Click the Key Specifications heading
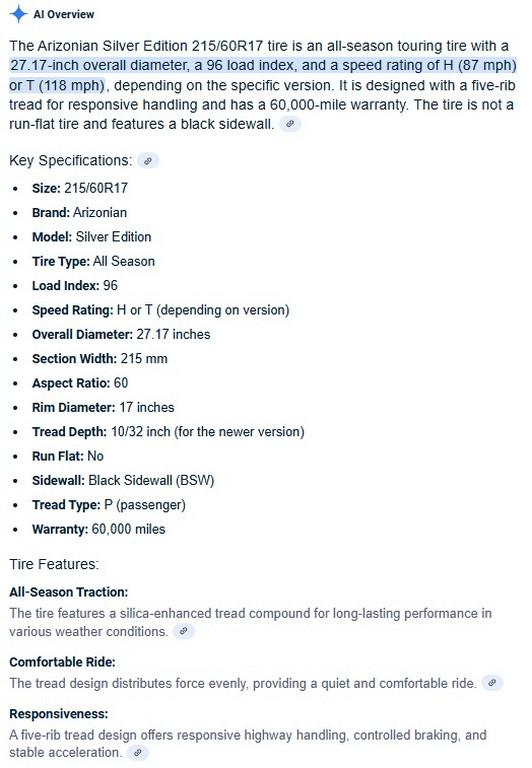532x768 pixels. (x=71, y=161)
